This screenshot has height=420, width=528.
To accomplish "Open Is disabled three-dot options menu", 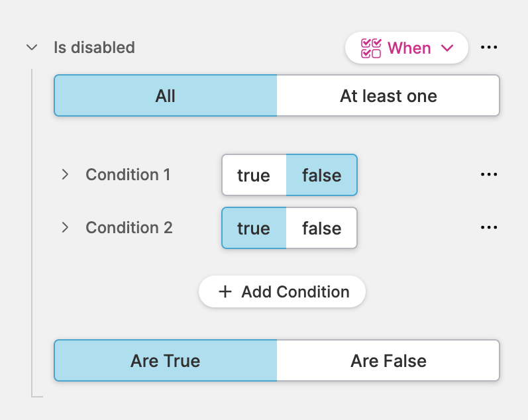I will coord(489,48).
